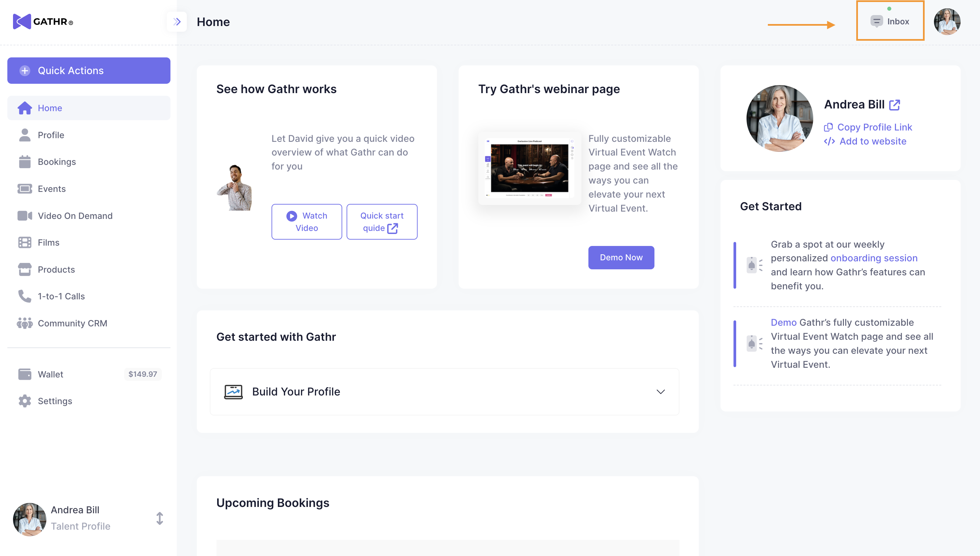
Task: Click the Demo Now button
Action: [x=621, y=258]
